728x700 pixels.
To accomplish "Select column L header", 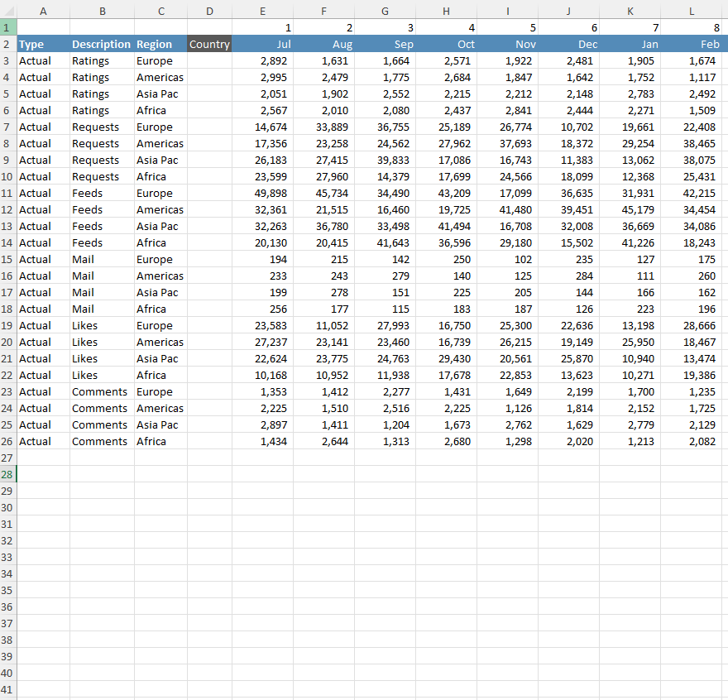I will 692,11.
